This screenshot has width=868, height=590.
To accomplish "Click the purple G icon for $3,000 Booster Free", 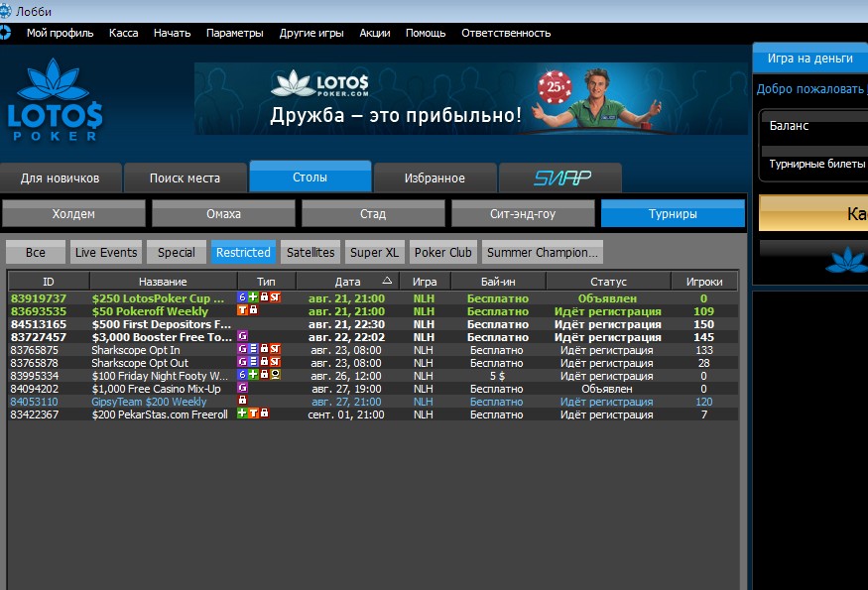I will pos(242,336).
